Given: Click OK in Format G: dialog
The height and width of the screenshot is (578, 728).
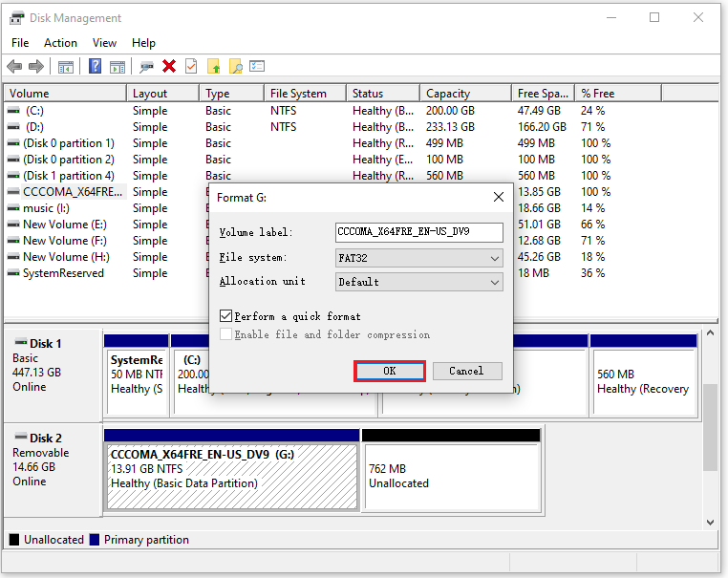Looking at the screenshot, I should click(390, 371).
